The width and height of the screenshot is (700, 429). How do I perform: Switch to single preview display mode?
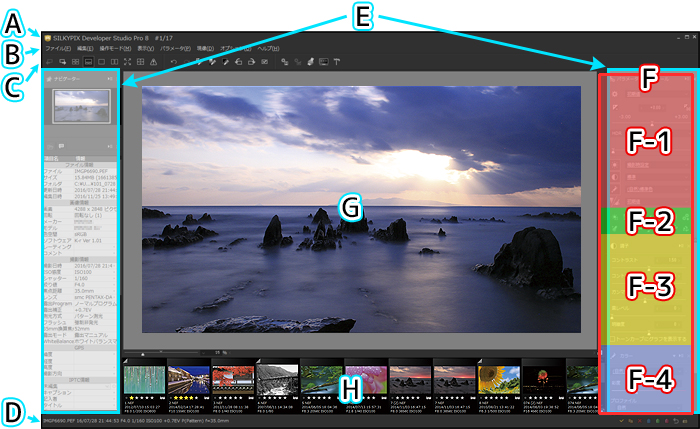pos(102,62)
